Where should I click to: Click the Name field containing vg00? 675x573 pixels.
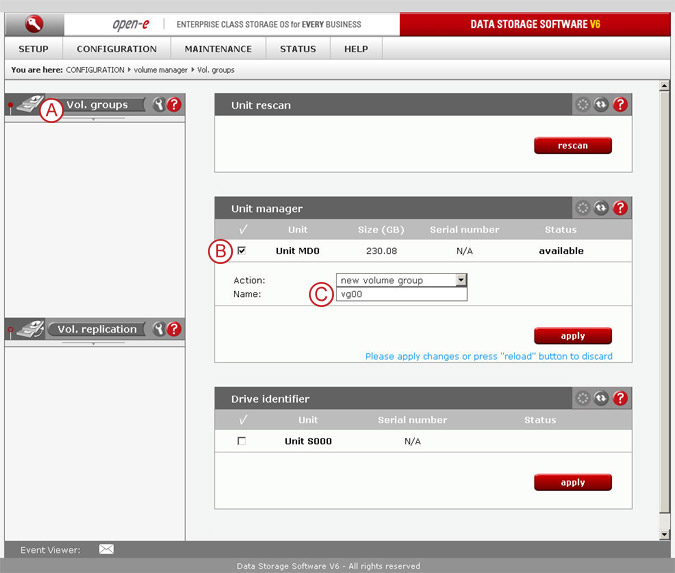point(401,294)
